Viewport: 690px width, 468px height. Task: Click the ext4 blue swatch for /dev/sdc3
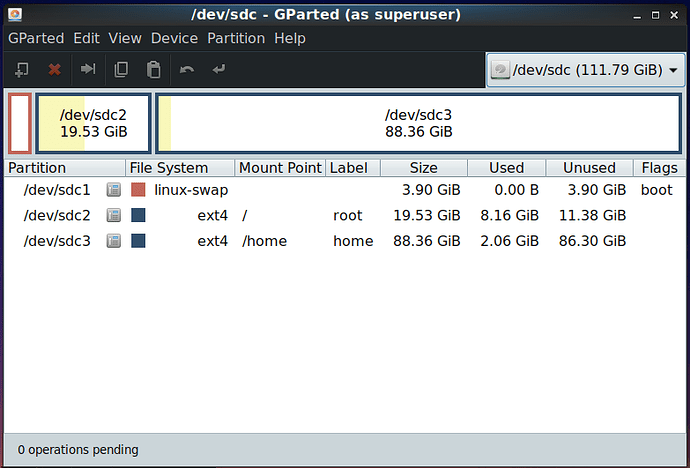138,241
